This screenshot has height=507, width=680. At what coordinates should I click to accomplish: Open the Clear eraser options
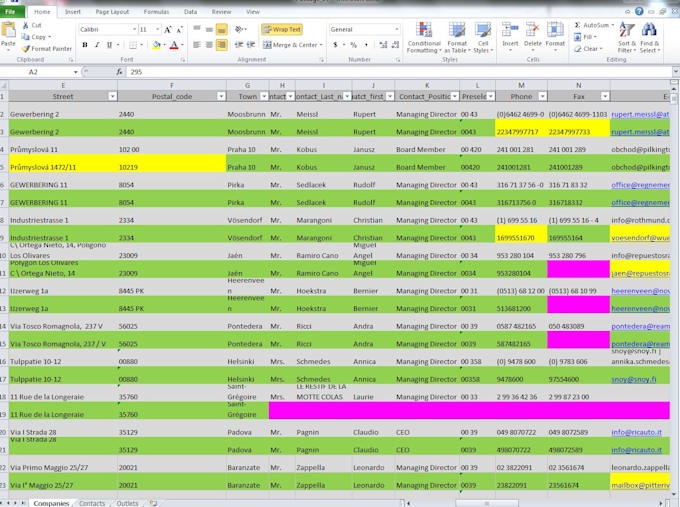tap(588, 49)
